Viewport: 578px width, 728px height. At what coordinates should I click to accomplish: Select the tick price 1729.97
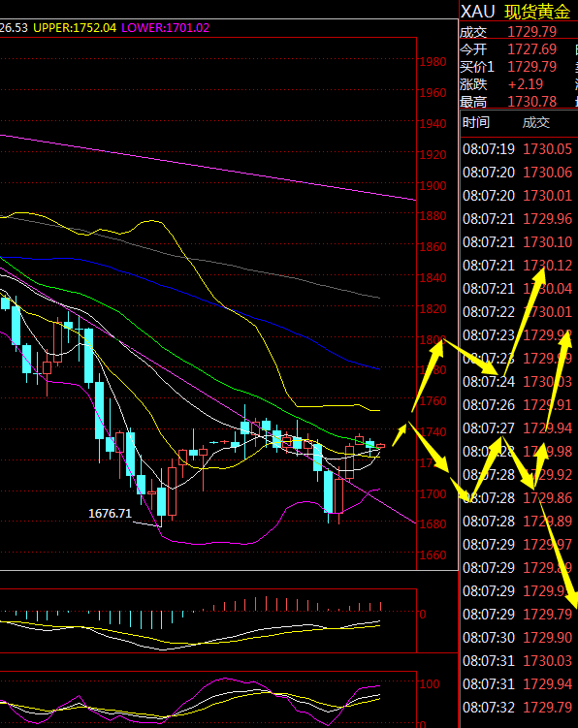548,544
